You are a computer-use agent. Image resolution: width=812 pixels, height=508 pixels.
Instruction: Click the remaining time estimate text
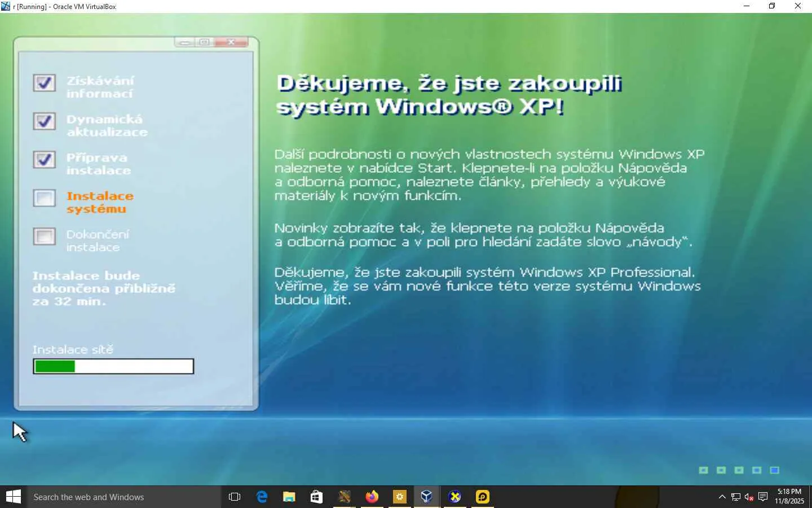(104, 288)
